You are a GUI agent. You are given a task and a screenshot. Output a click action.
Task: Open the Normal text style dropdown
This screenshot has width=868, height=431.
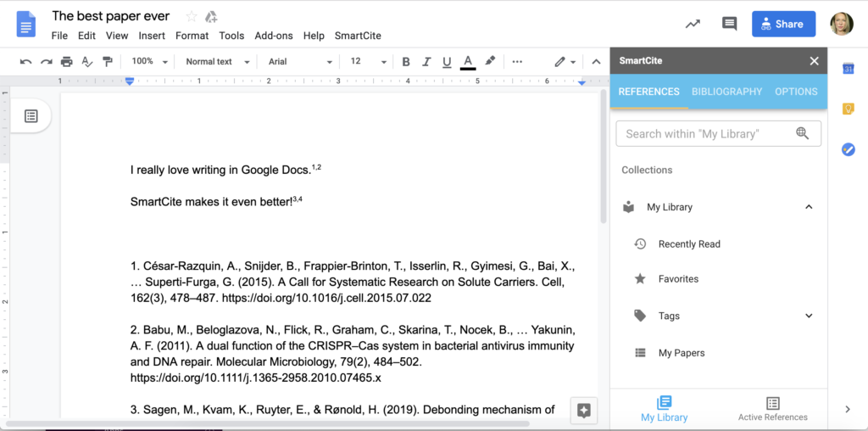[218, 61]
